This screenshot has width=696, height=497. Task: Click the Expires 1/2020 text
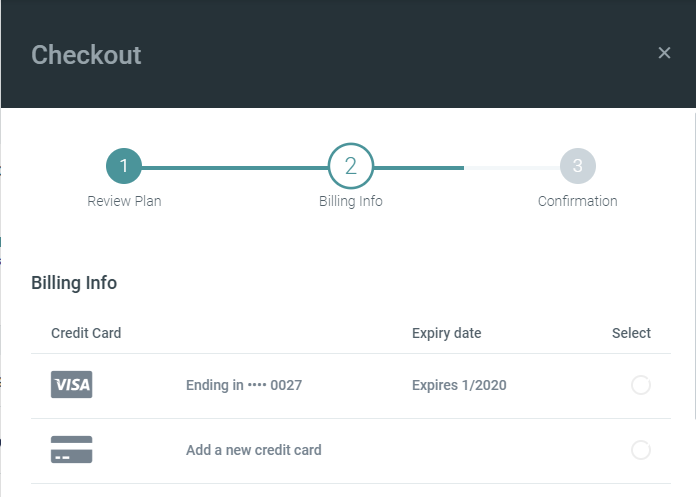[459, 385]
